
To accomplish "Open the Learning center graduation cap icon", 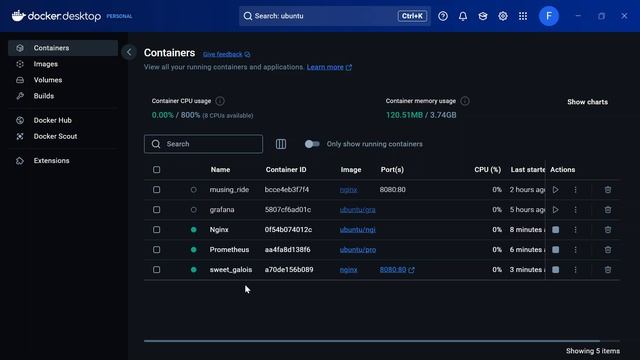I will coord(483,16).
